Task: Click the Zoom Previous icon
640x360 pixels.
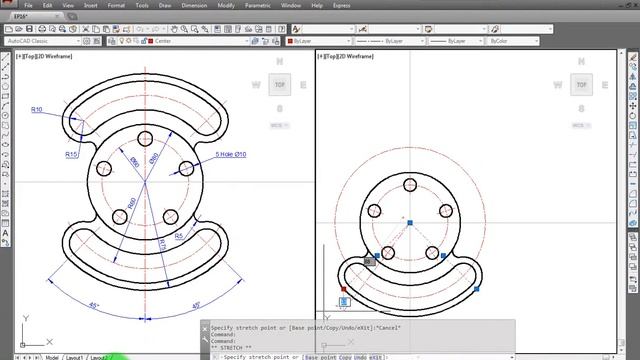Action: pyautogui.click(x=205, y=29)
